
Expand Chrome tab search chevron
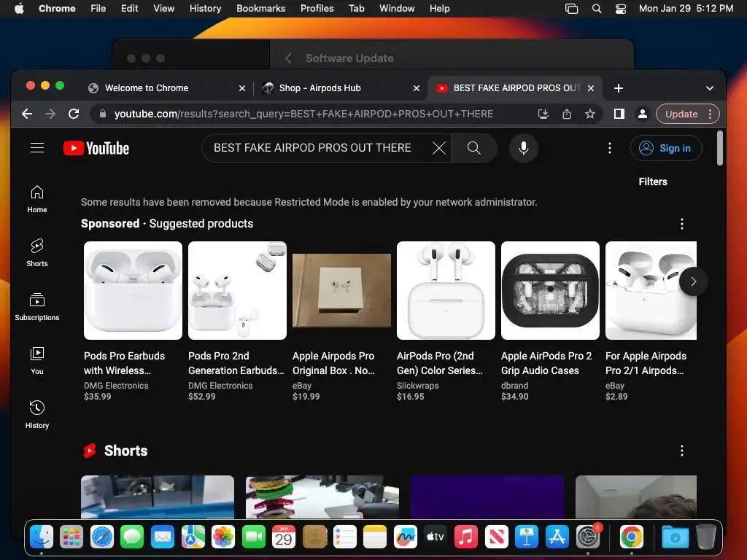tap(709, 88)
